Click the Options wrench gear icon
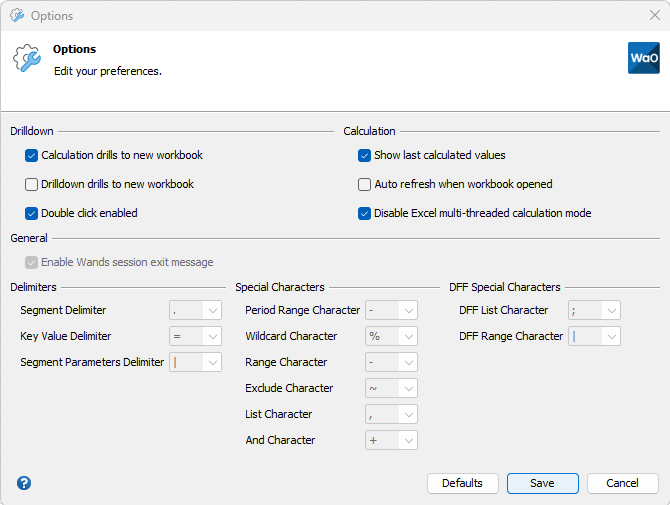The width and height of the screenshot is (670, 505). tap(27, 59)
